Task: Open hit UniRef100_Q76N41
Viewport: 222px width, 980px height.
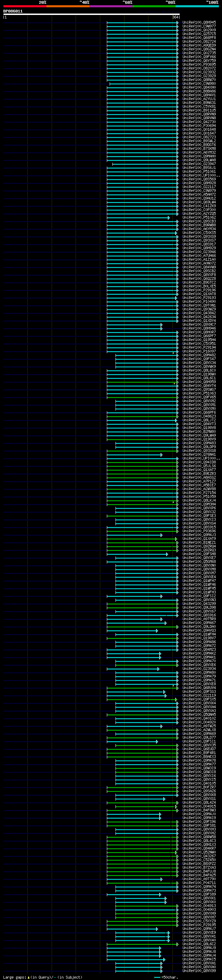Action: 199,455
